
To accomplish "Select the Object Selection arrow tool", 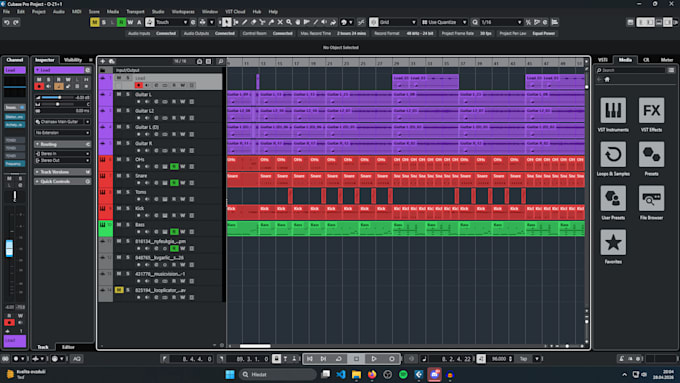I will pyautogui.click(x=227, y=22).
